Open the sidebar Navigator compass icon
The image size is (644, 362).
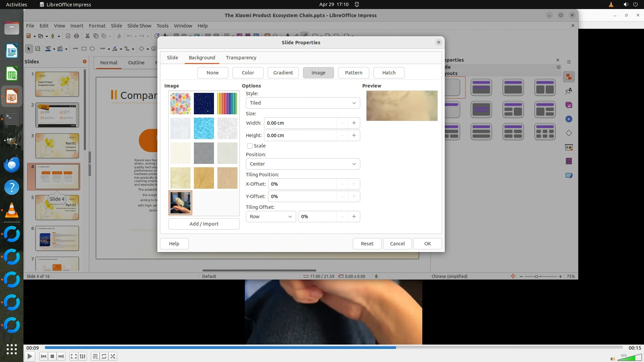[x=569, y=119]
